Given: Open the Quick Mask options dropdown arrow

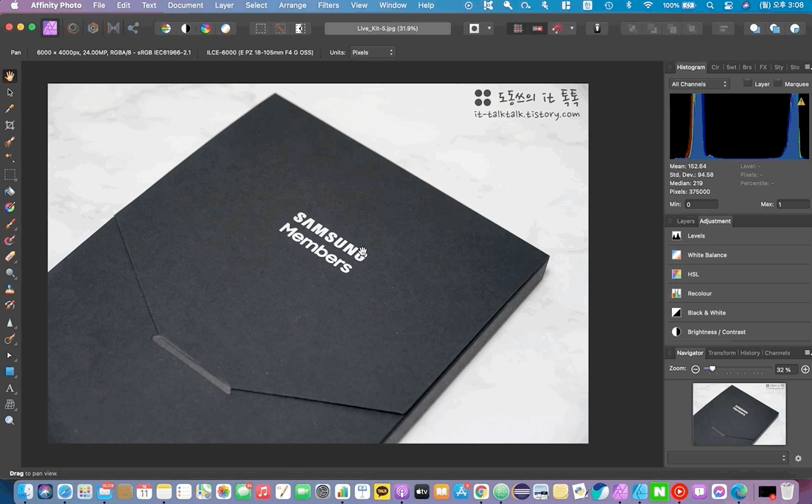Looking at the screenshot, I should [x=489, y=29].
